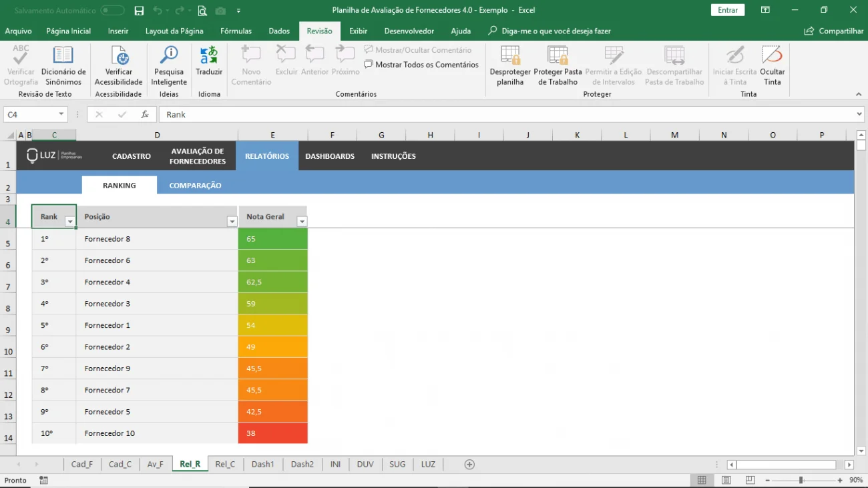Redo the last action

[x=179, y=11]
